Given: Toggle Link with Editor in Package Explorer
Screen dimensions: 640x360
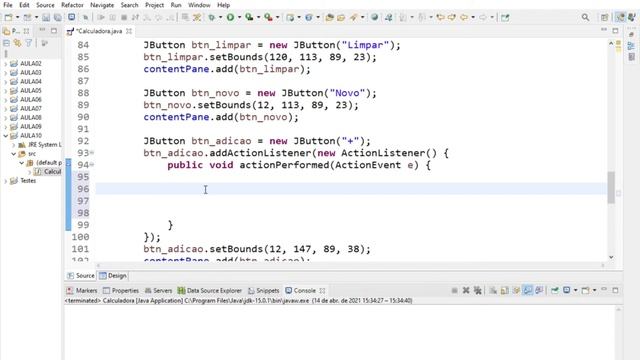Looking at the screenshot, I should (17, 43).
